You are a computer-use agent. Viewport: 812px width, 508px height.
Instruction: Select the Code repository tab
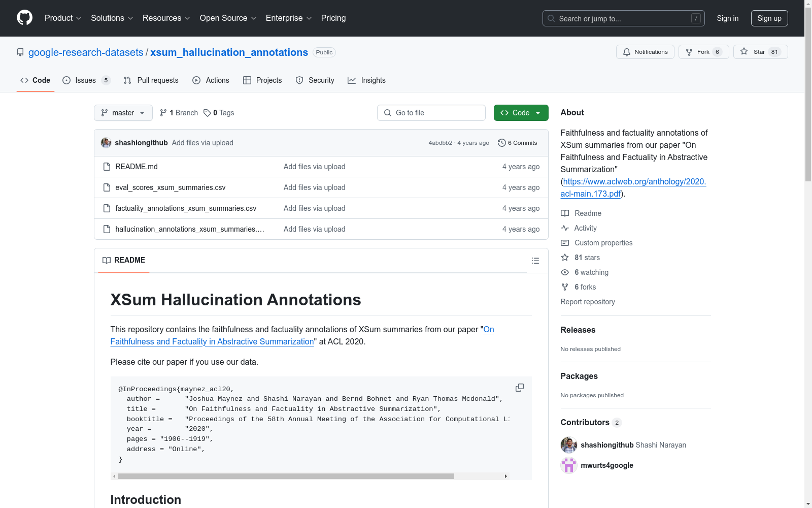coord(36,80)
